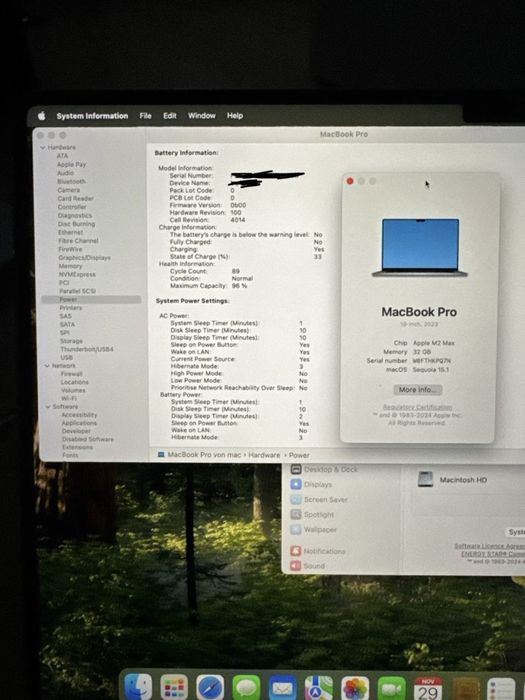Screen dimensions: 525x700
Task: Click the 'Maximum Capacity: 96 %' line
Action: tap(208, 286)
